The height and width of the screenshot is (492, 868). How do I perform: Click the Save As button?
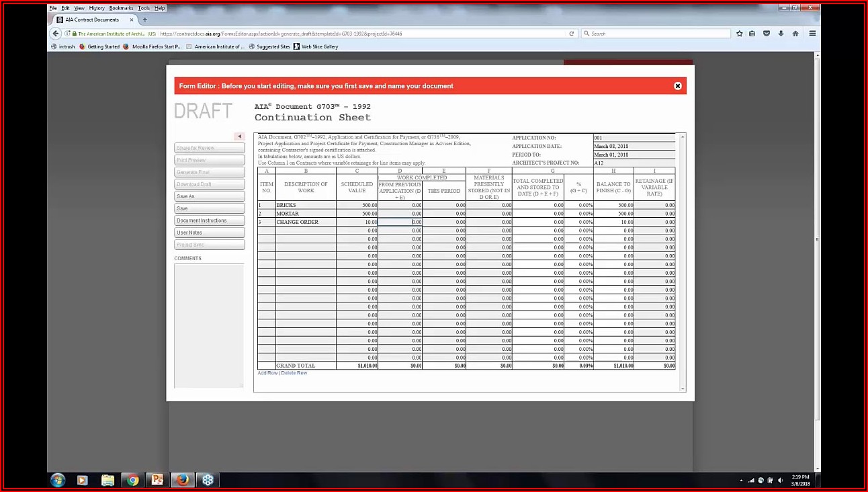209,196
